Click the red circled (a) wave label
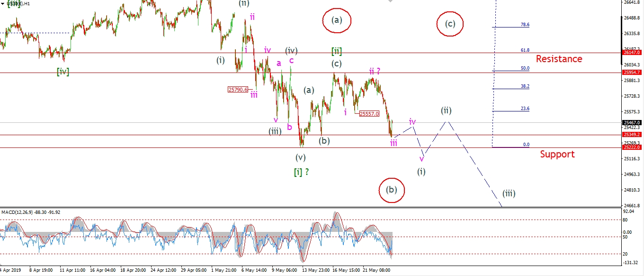The height and width of the screenshot is (276, 644). tap(336, 21)
